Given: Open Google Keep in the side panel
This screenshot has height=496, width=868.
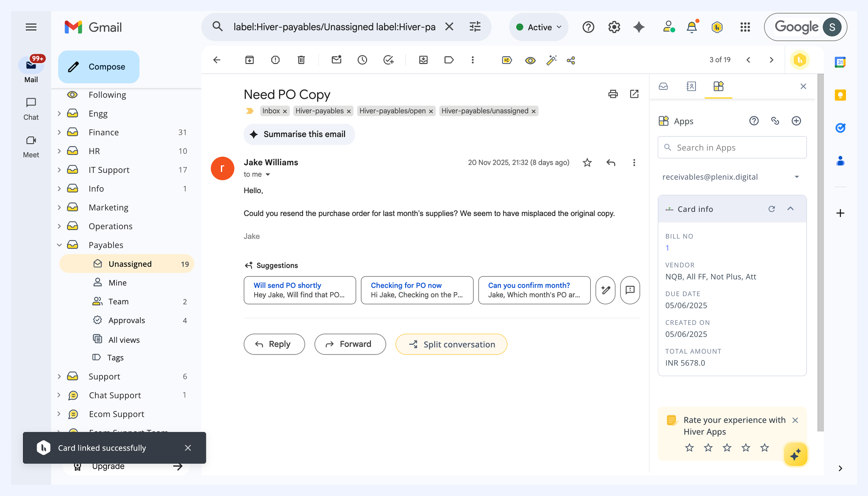Looking at the screenshot, I should 840,95.
